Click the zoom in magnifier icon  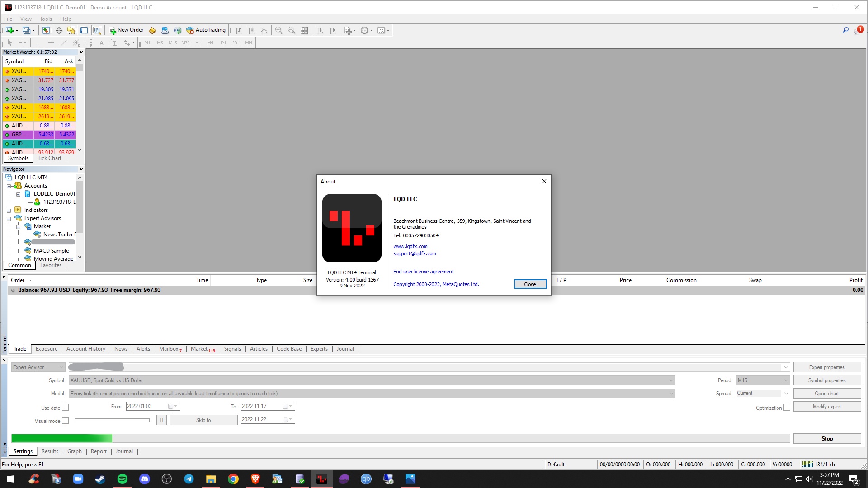click(x=279, y=30)
